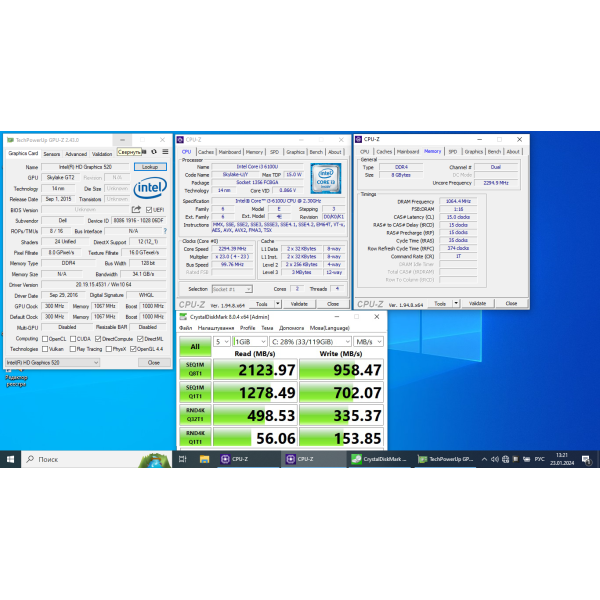Click the BIOS export share icon
The height and width of the screenshot is (600, 600).
point(136,209)
